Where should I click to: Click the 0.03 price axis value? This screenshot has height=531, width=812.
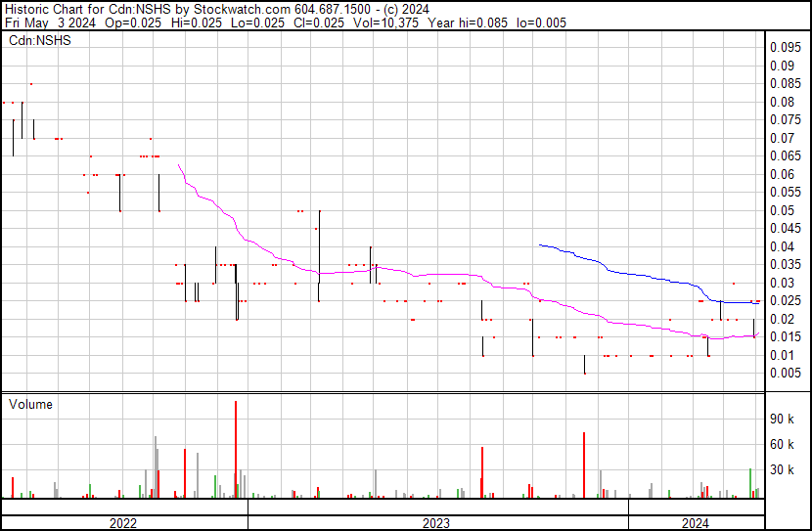(x=782, y=283)
